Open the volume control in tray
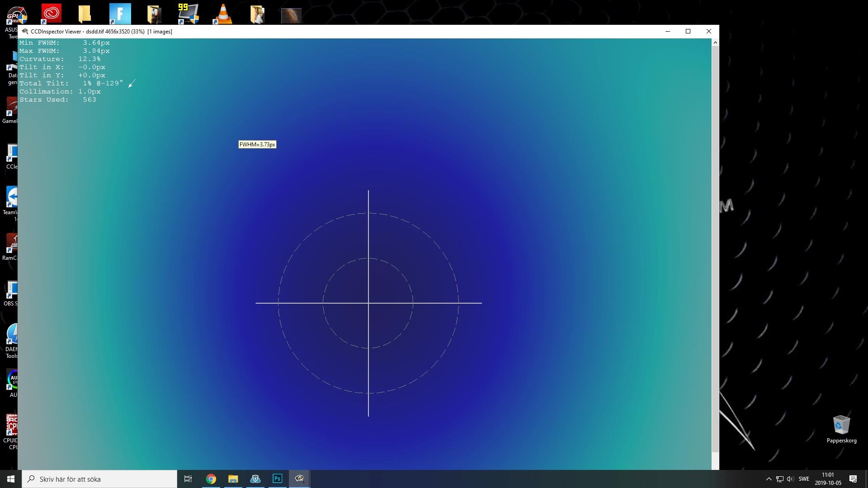The image size is (868, 488). point(790,479)
